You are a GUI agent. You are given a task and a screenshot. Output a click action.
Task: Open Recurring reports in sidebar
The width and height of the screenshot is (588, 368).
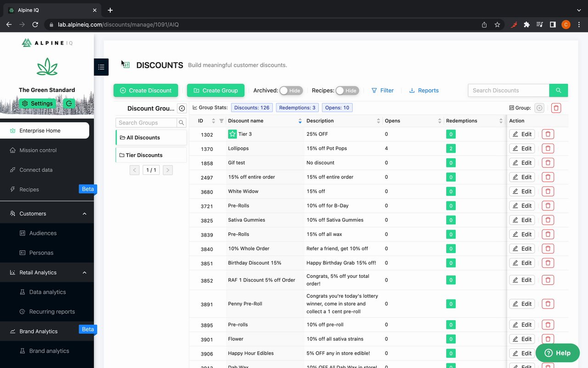point(52,312)
